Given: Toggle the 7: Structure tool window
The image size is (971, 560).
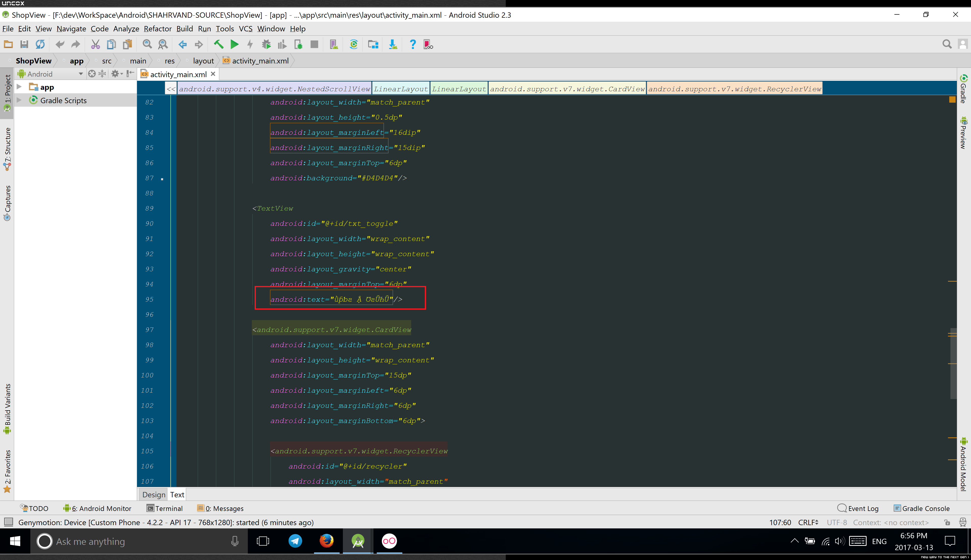Looking at the screenshot, I should tap(7, 149).
